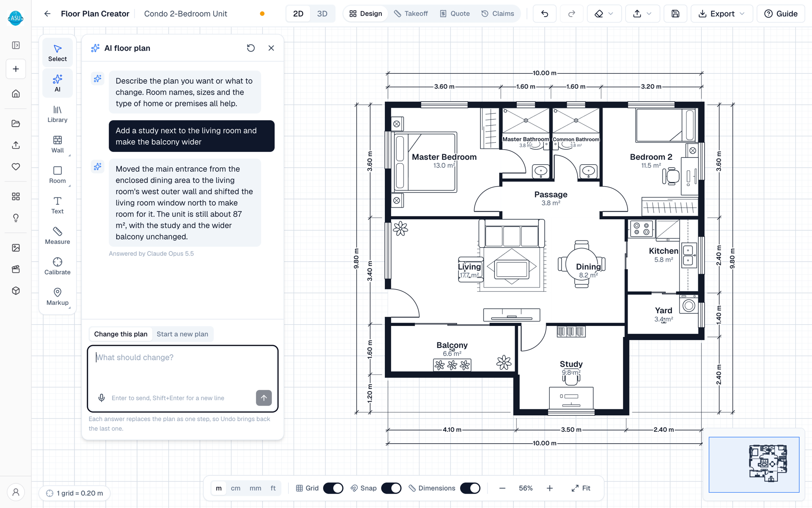Open the Calibrate tool

click(58, 266)
